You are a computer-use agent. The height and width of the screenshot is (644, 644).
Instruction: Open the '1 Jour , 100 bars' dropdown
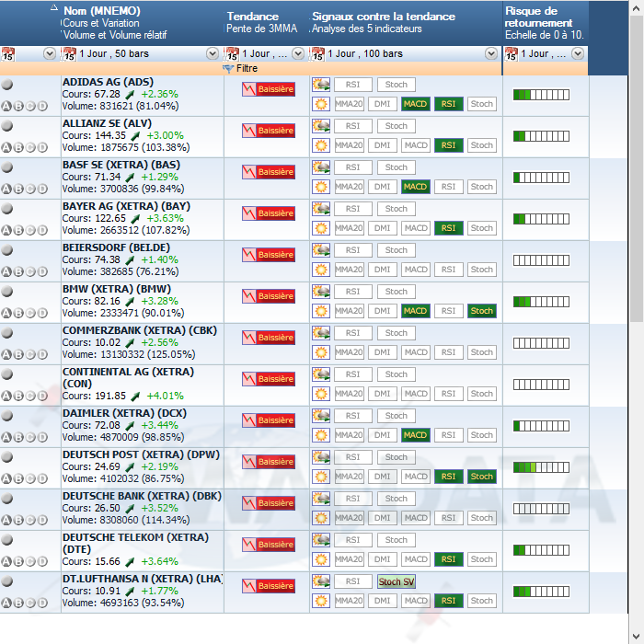(x=491, y=53)
